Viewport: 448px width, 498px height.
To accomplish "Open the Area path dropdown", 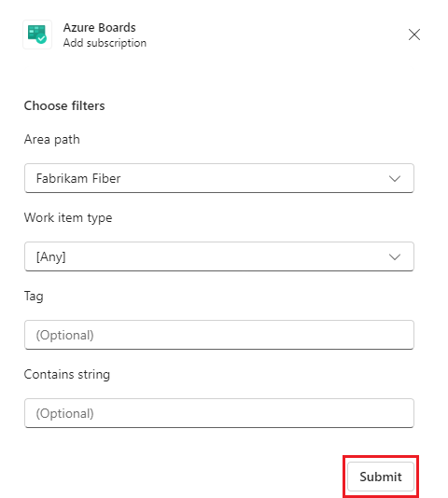I will [x=219, y=178].
